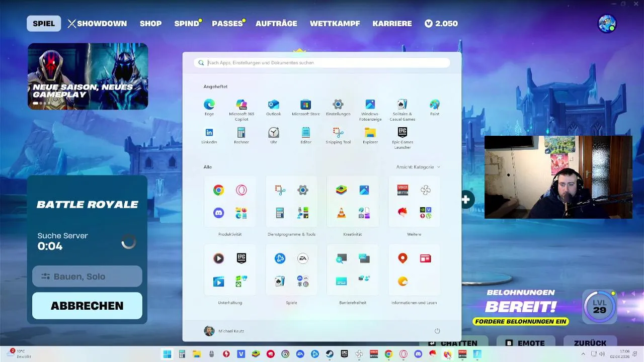Image resolution: width=644 pixels, height=362 pixels.
Task: Open Ubisoft Connect from the taskbar
Action: tap(285, 354)
